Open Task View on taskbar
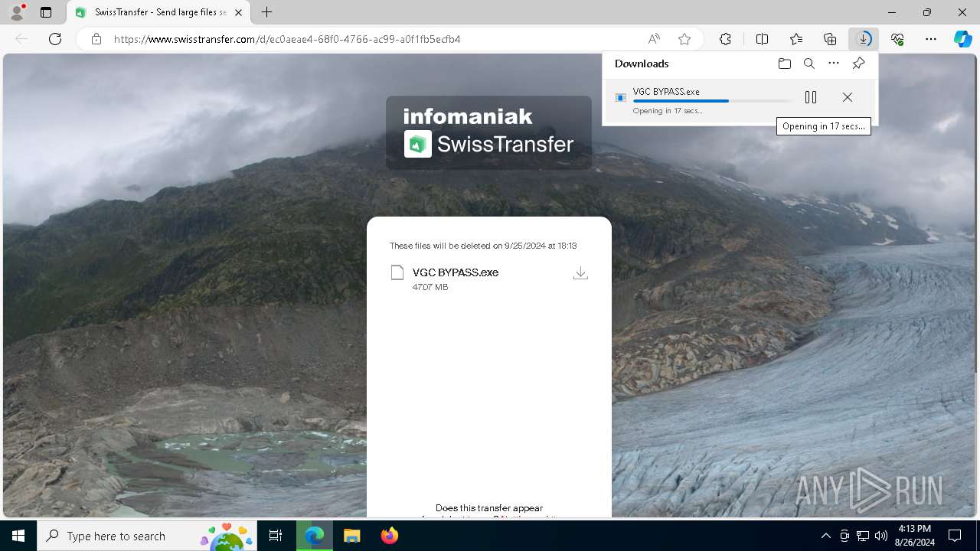 pyautogui.click(x=276, y=536)
